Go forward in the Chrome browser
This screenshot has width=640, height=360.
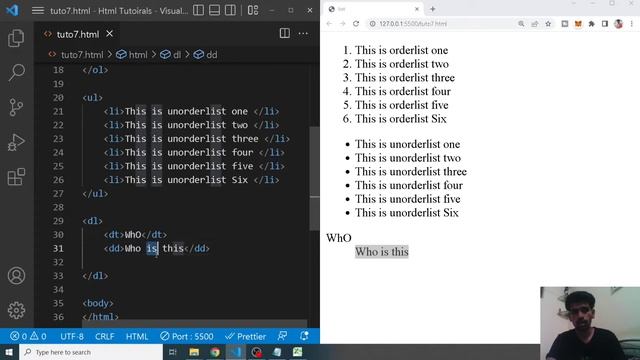click(342, 24)
